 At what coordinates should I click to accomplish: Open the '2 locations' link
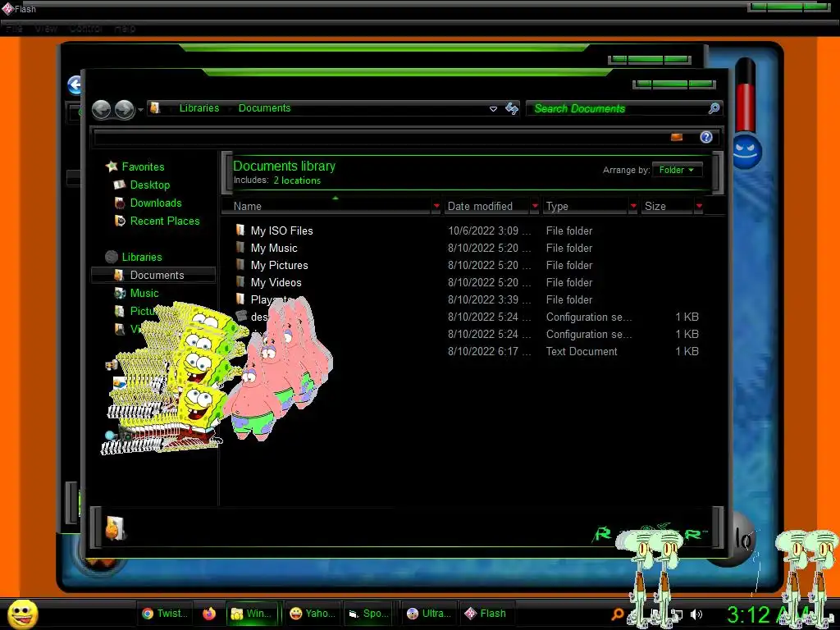297,180
